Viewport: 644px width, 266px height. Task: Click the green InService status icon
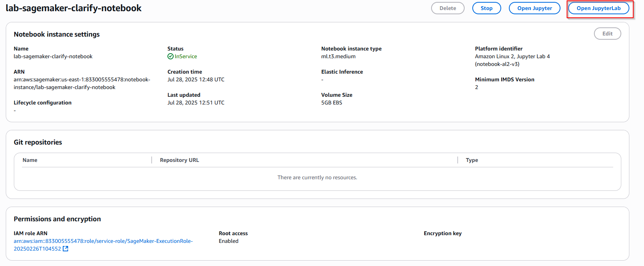point(171,56)
